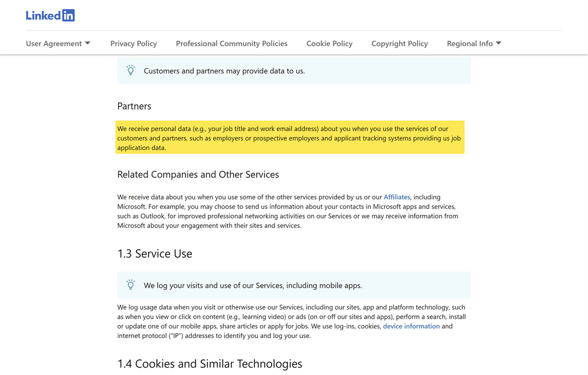Select Copyright Policy in navigation

(399, 44)
